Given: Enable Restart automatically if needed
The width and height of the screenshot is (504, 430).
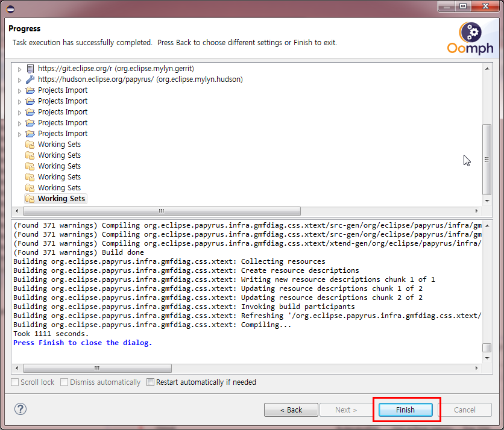Looking at the screenshot, I should [150, 382].
